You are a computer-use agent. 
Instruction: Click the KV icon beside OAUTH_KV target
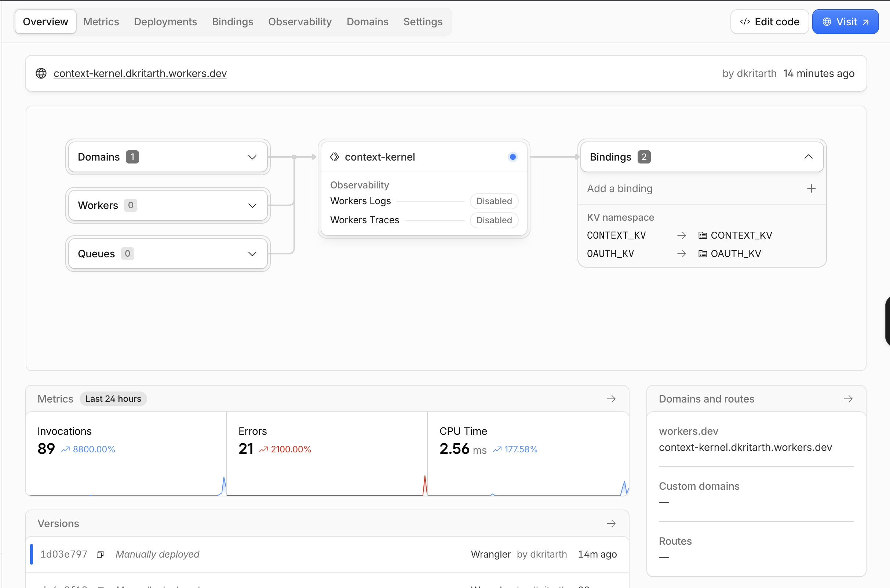(x=703, y=254)
